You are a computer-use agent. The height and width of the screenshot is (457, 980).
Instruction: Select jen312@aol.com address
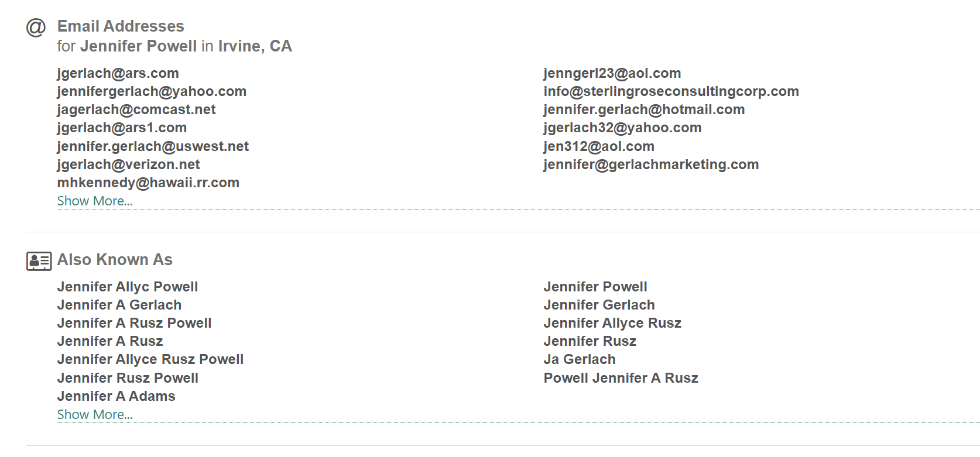coord(599,147)
